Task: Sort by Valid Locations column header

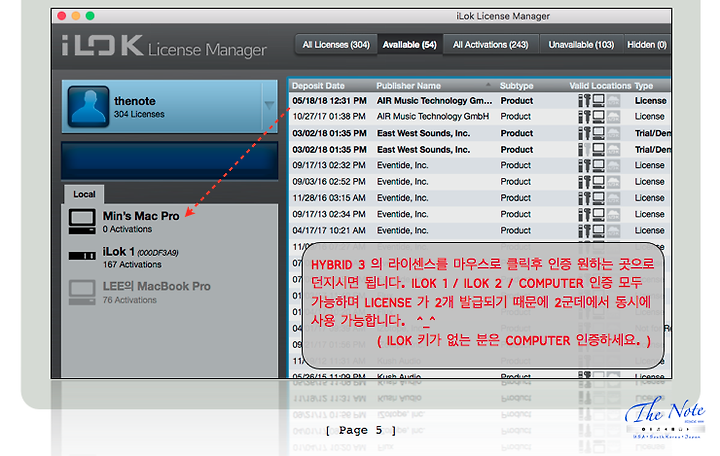Action: [x=600, y=86]
